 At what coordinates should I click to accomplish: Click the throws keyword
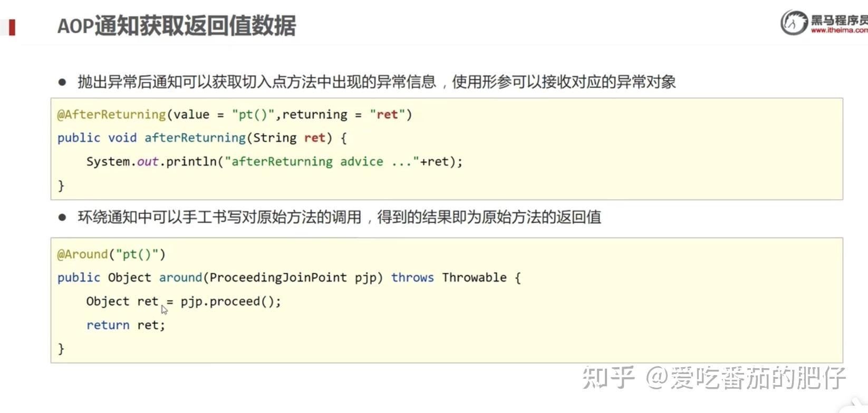click(x=412, y=278)
